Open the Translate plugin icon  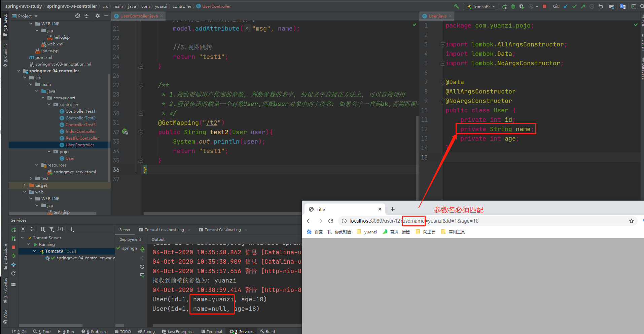tap(623, 6)
